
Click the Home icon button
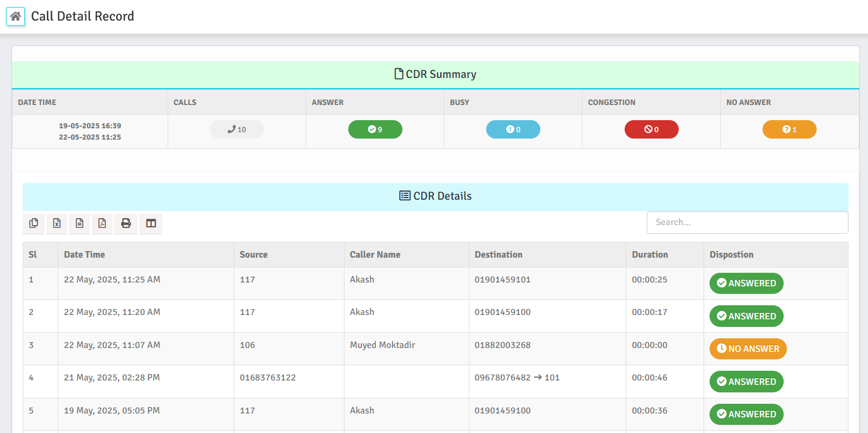point(16,16)
